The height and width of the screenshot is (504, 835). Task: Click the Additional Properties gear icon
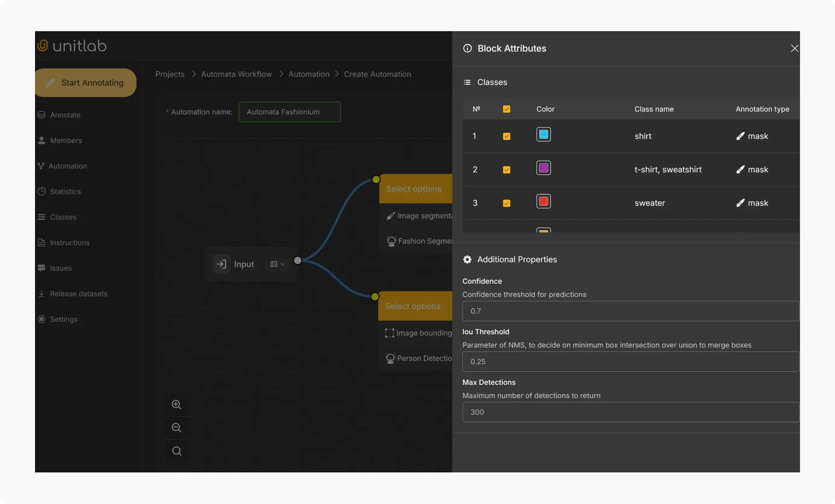tap(467, 259)
